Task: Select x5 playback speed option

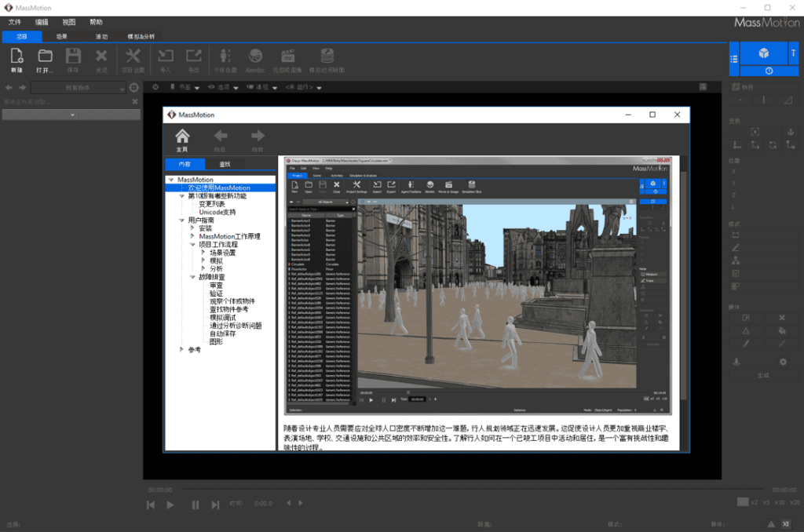Action: tap(766, 502)
